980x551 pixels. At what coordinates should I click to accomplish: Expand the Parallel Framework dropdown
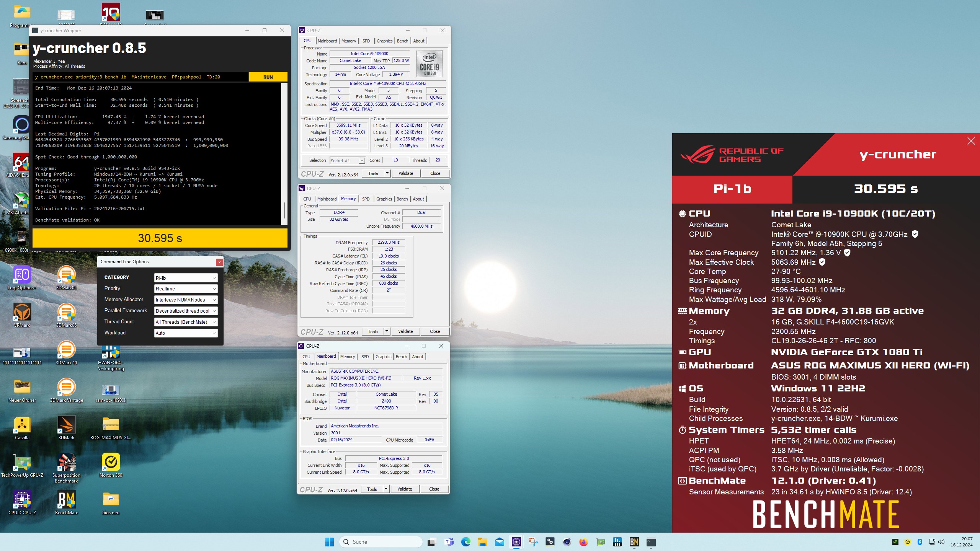[x=186, y=311]
